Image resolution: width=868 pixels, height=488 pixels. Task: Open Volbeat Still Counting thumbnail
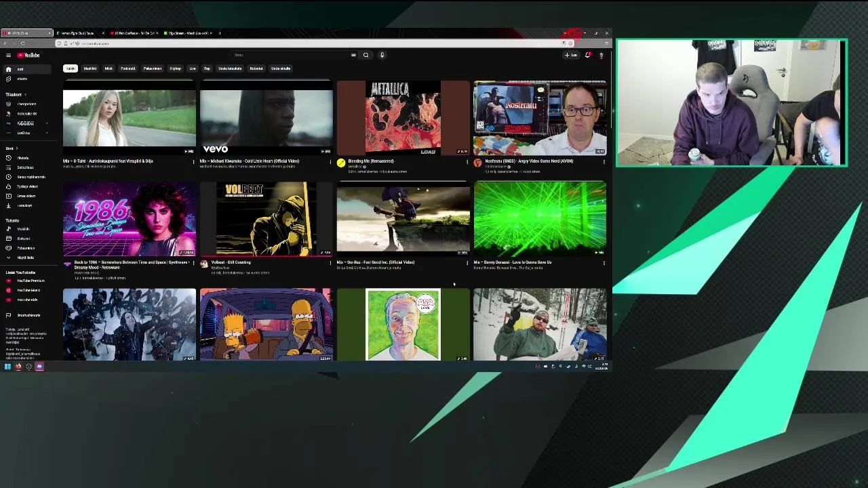(x=267, y=218)
